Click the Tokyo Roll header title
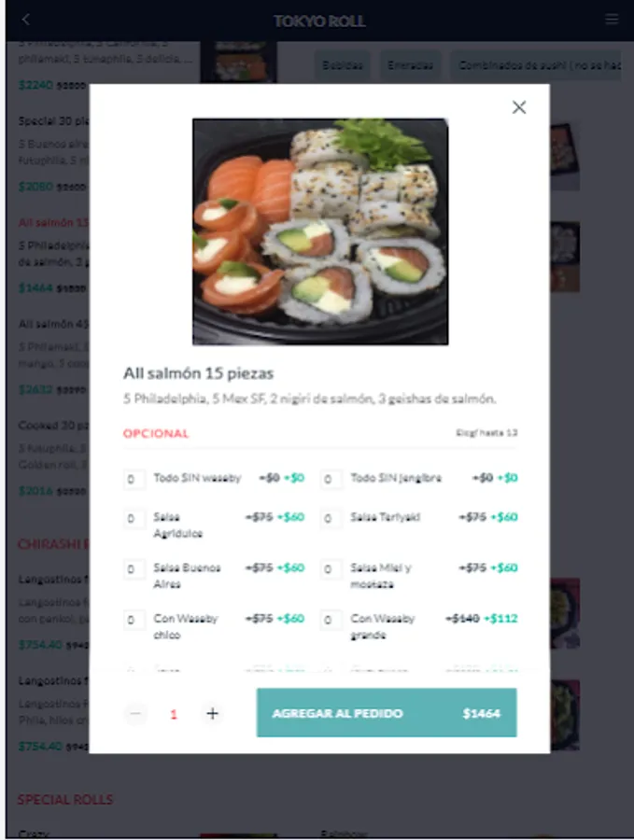 (x=319, y=21)
